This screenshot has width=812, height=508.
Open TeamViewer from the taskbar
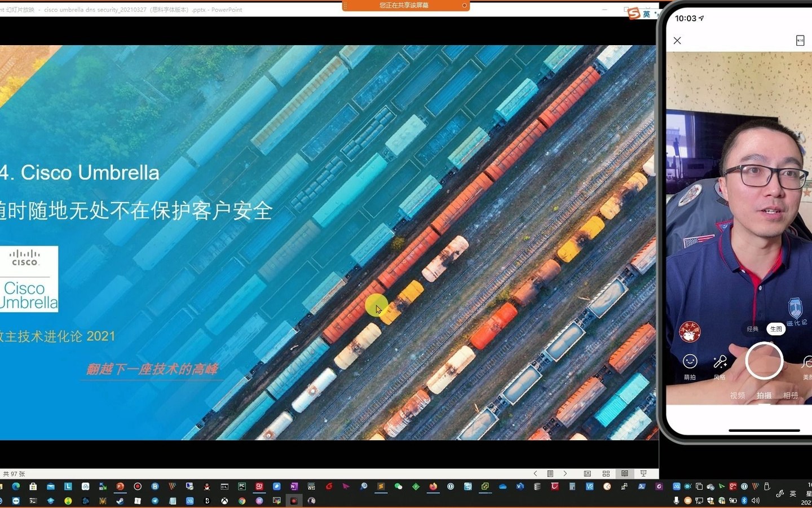point(16,501)
